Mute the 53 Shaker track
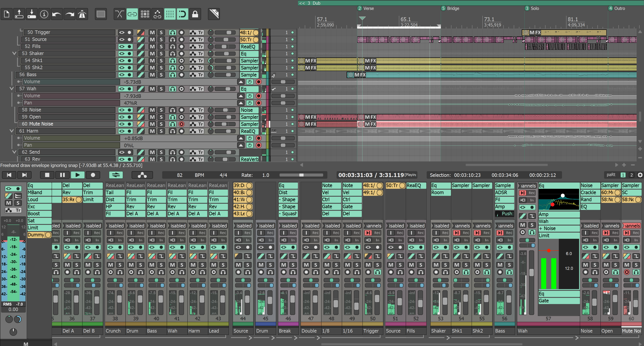This screenshot has height=346, width=644. click(x=152, y=54)
